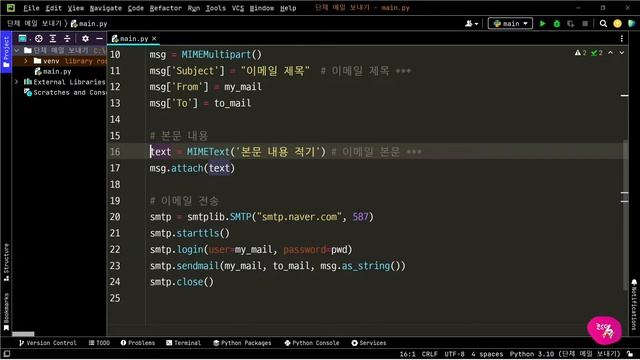Open the code-with-me user icon dropdown
Image resolution: width=640 pixels, height=360 pixels.
point(471,24)
